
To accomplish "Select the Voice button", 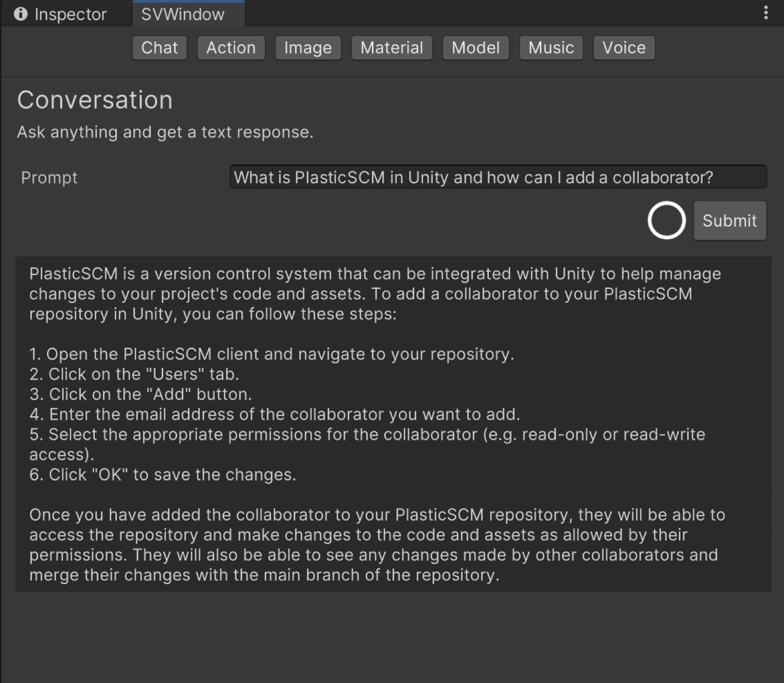I will coord(624,48).
